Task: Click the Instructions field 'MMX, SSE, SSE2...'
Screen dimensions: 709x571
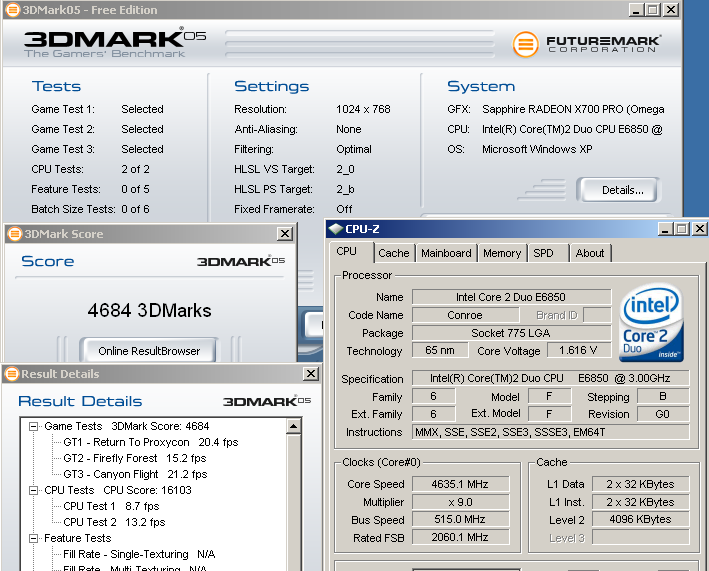Action: click(x=551, y=432)
